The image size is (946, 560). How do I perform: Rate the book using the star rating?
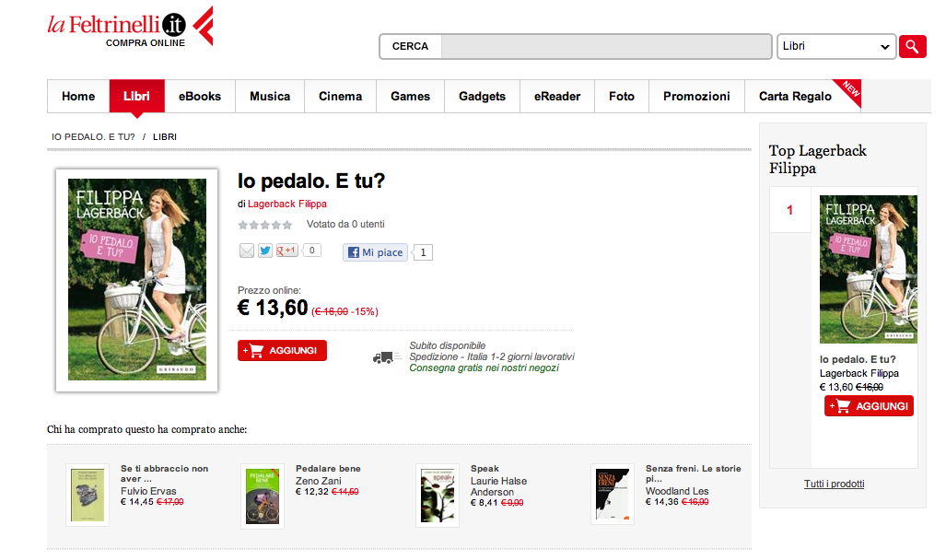265,225
